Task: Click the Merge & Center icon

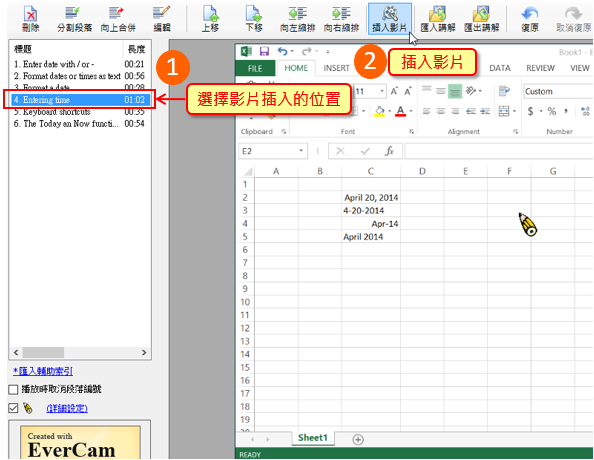Action: click(x=504, y=111)
